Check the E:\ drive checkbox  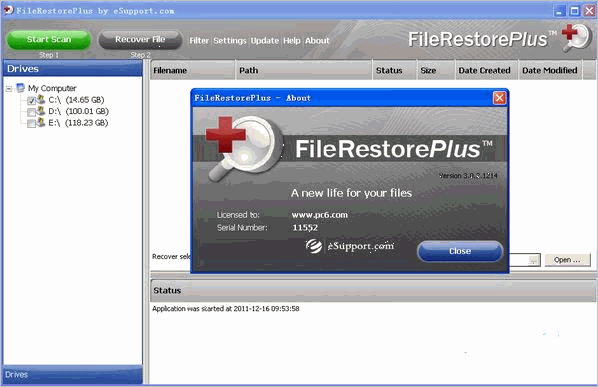click(x=31, y=124)
